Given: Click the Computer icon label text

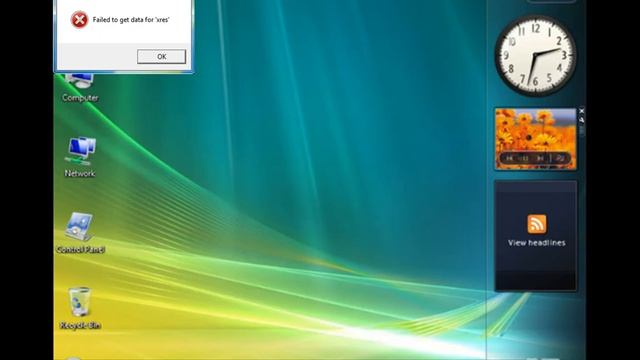Looking at the screenshot, I should click(80, 98).
